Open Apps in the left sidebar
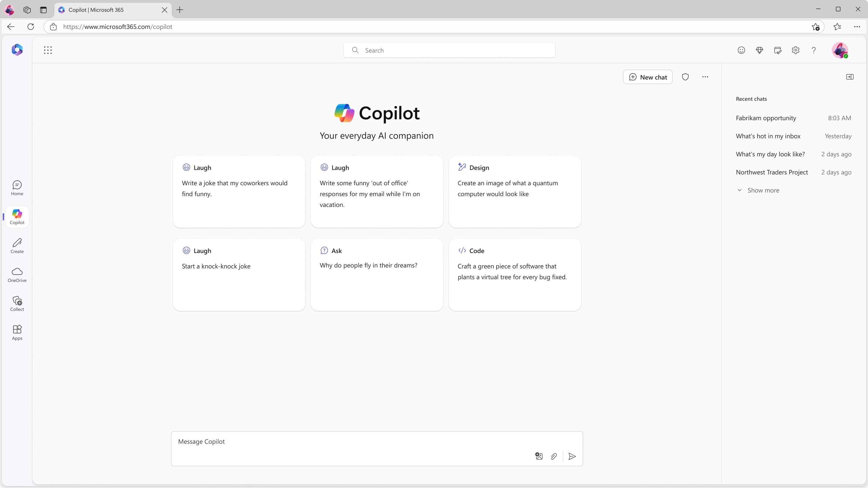868x488 pixels. (17, 333)
